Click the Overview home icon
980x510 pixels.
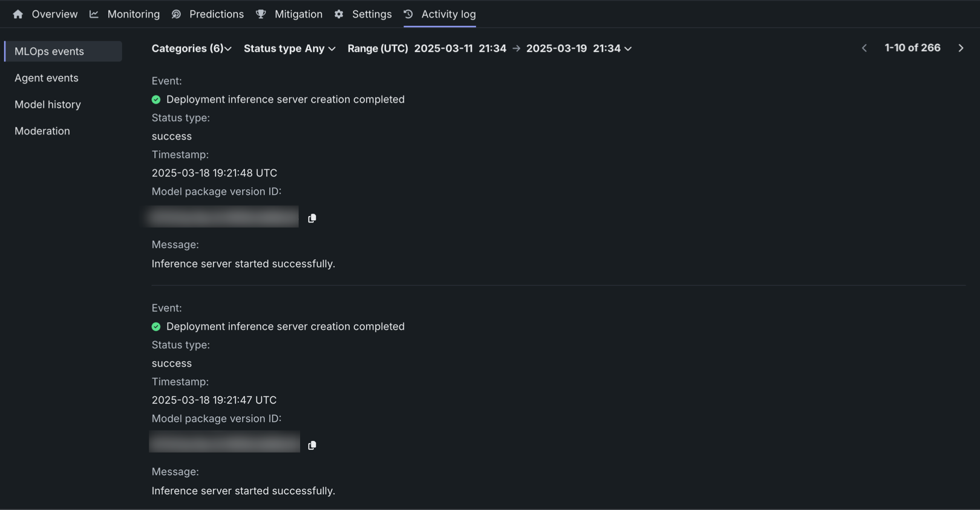coord(18,14)
